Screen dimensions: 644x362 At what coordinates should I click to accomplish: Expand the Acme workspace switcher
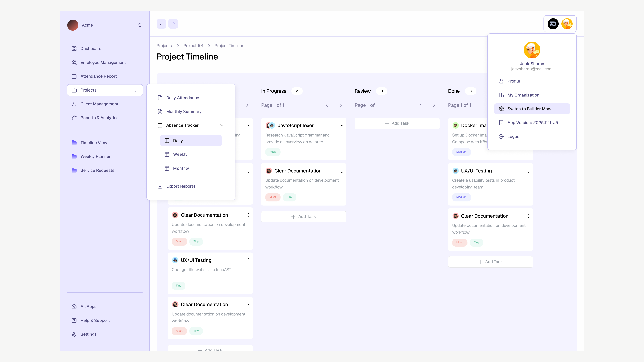140,25
